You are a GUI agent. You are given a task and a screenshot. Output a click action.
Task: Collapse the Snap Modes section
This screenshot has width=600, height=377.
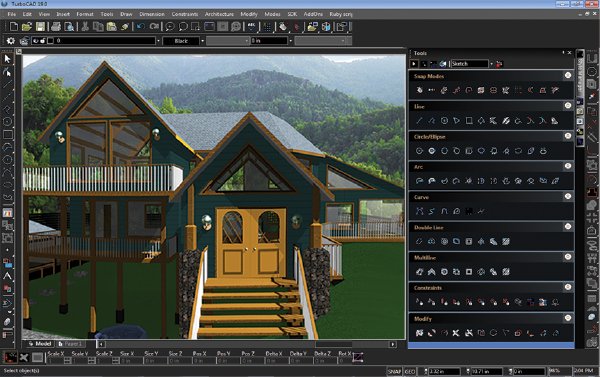point(568,75)
